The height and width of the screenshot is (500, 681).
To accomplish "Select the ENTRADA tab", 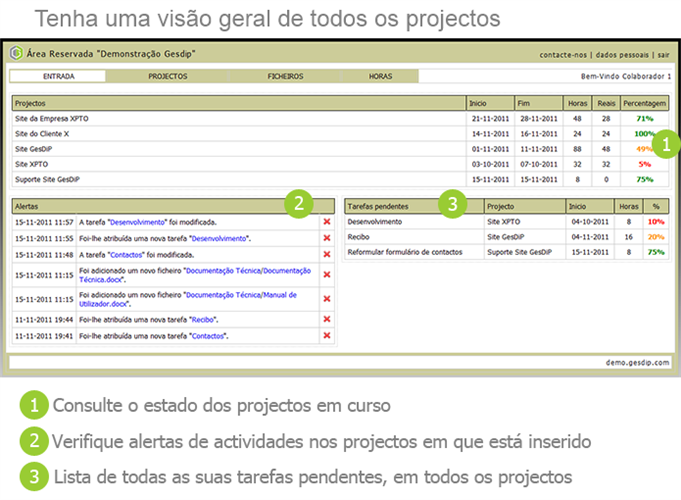I will (59, 76).
